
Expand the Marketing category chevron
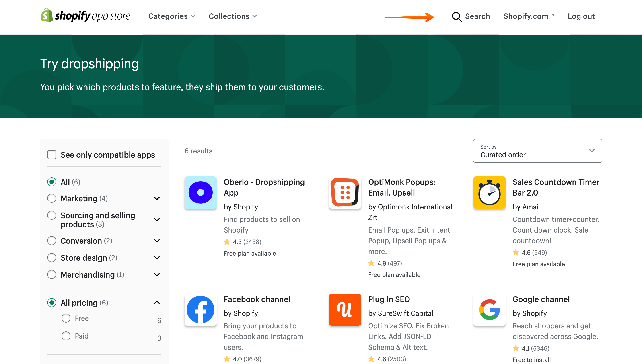(157, 198)
